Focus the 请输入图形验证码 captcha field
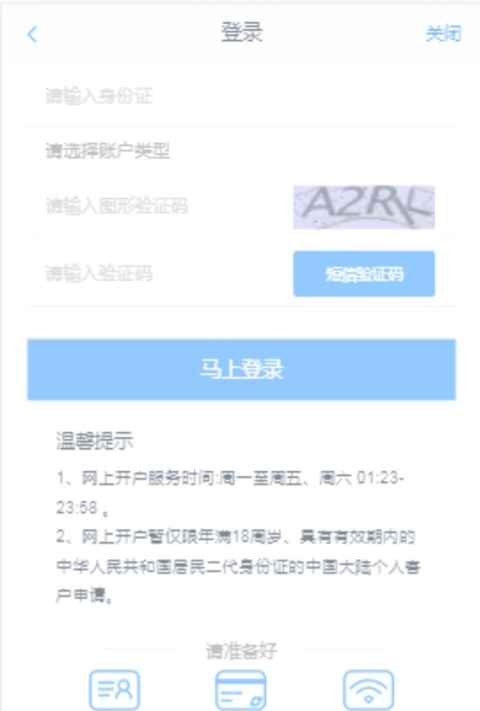The height and width of the screenshot is (711, 480). (156, 206)
